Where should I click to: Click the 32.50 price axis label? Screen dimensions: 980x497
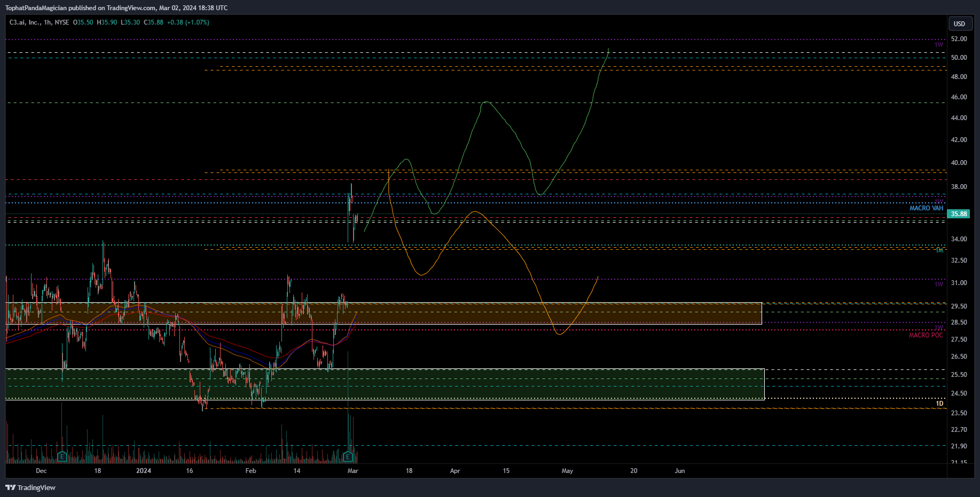[x=959, y=261]
